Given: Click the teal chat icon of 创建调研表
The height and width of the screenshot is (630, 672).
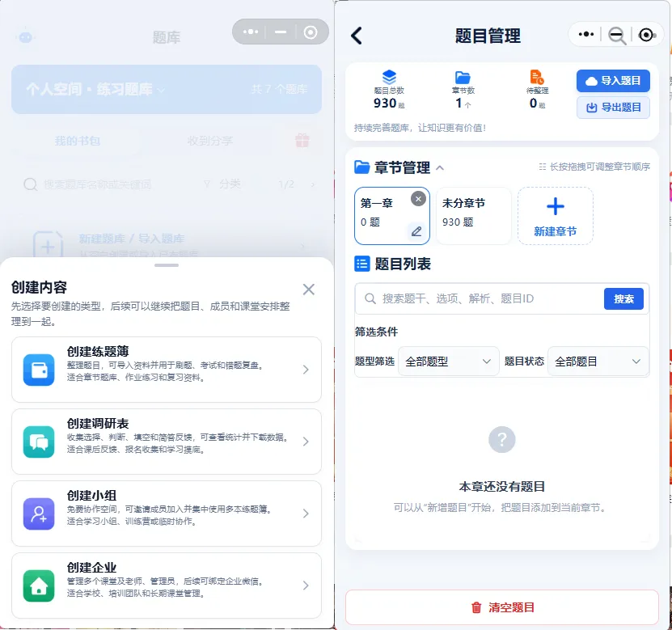Looking at the screenshot, I should click(39, 442).
